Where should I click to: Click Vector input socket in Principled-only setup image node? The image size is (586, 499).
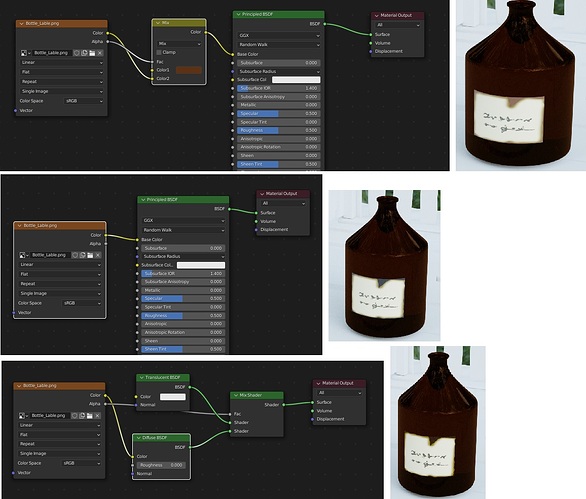point(13,312)
